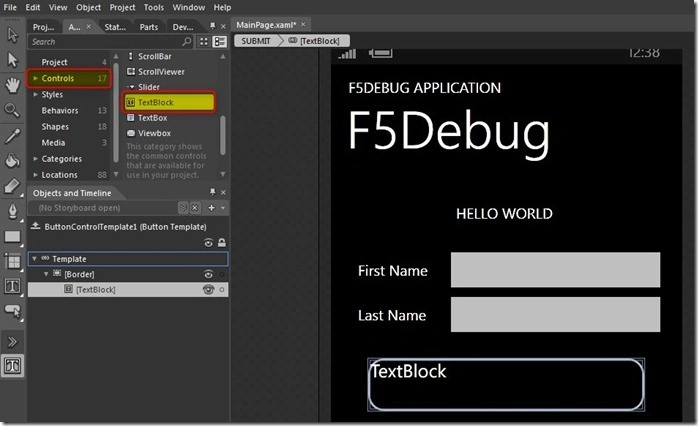Open the storyboard options dropdown arrow

click(x=223, y=207)
